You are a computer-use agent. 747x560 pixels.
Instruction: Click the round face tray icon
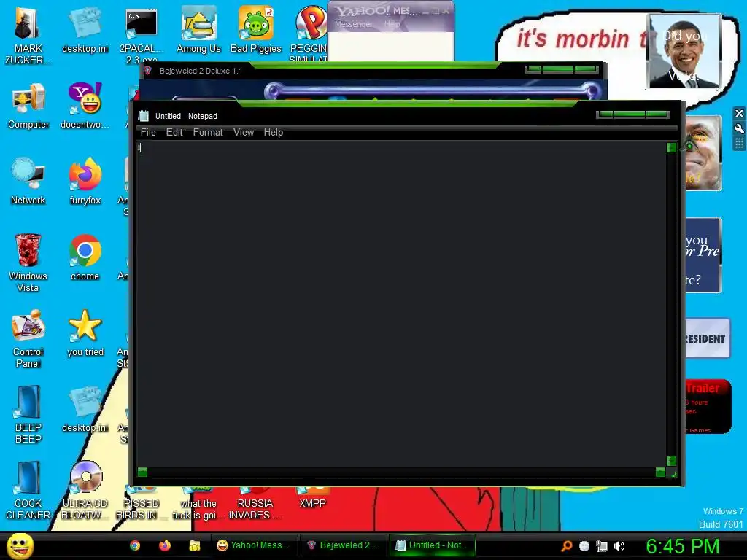point(584,546)
